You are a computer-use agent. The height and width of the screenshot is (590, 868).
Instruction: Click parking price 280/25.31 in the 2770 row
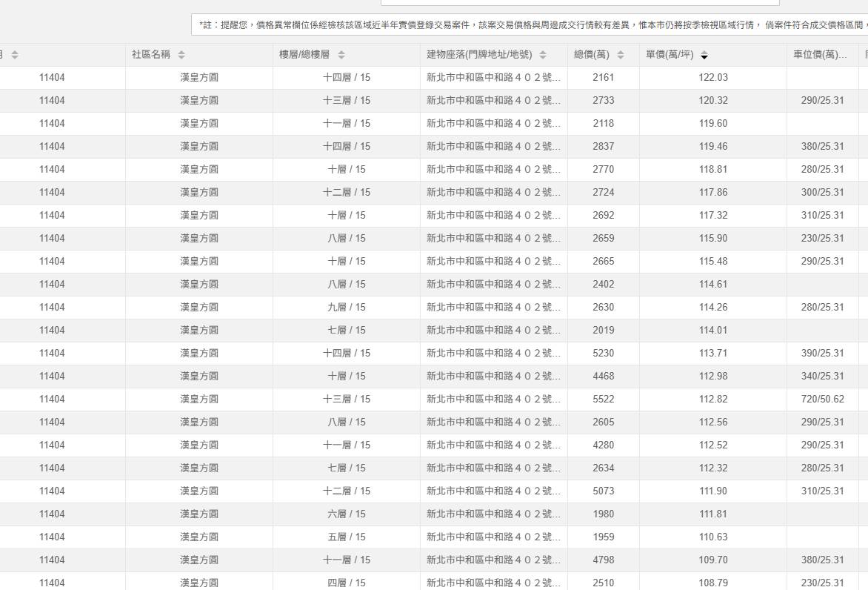pyautogui.click(x=823, y=170)
